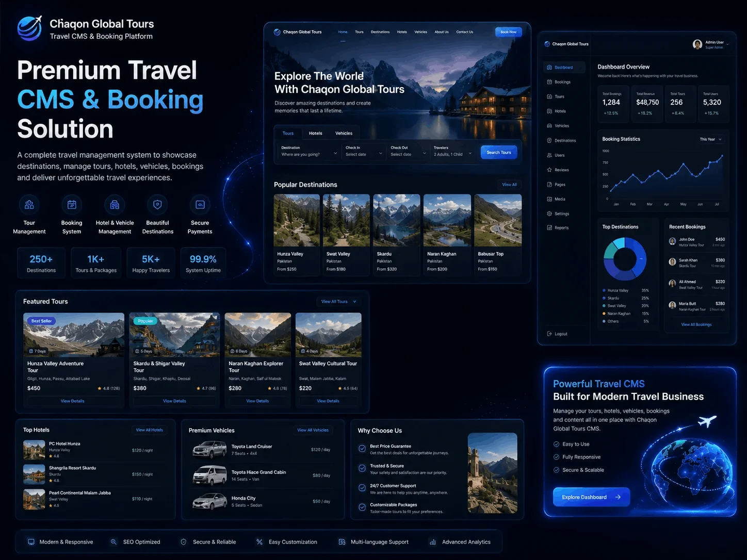Viewport: 747px width, 560px height.
Task: Click the Swat Valley legend color dot
Action: point(604,306)
